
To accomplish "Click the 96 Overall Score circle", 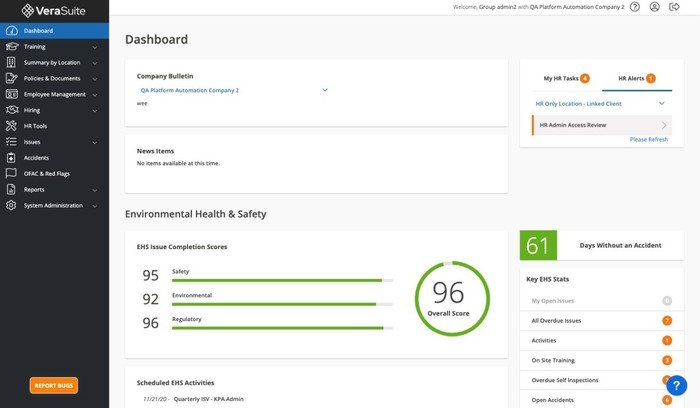I will [452, 299].
